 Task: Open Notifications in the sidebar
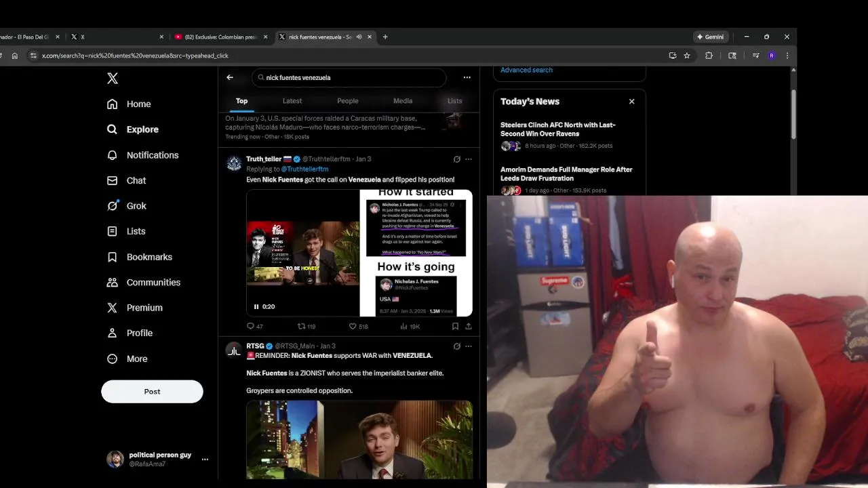pyautogui.click(x=143, y=155)
